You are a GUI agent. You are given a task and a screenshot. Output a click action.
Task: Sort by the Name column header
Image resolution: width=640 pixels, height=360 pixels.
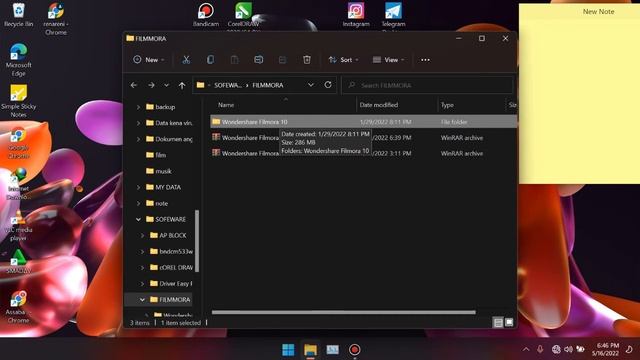click(226, 105)
